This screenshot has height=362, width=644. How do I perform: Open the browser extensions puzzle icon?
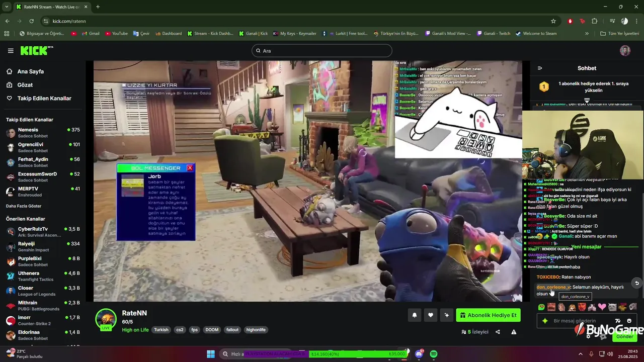click(595, 21)
